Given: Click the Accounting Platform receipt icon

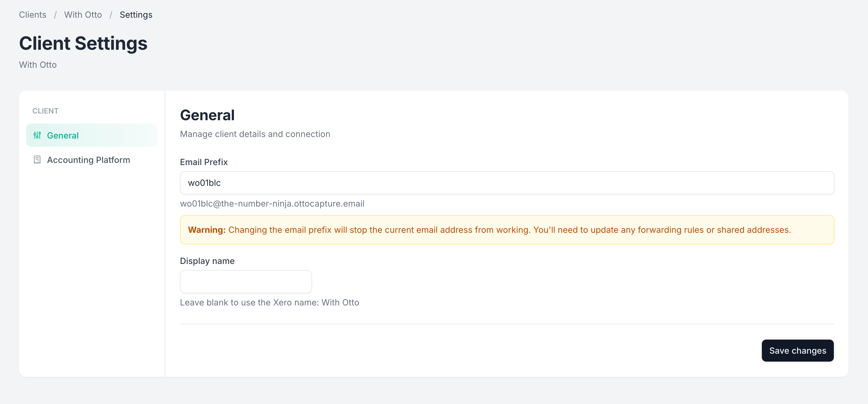Looking at the screenshot, I should (37, 160).
